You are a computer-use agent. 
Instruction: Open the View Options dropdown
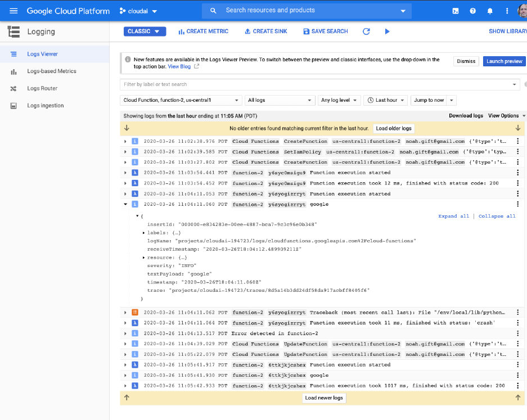[507, 116]
